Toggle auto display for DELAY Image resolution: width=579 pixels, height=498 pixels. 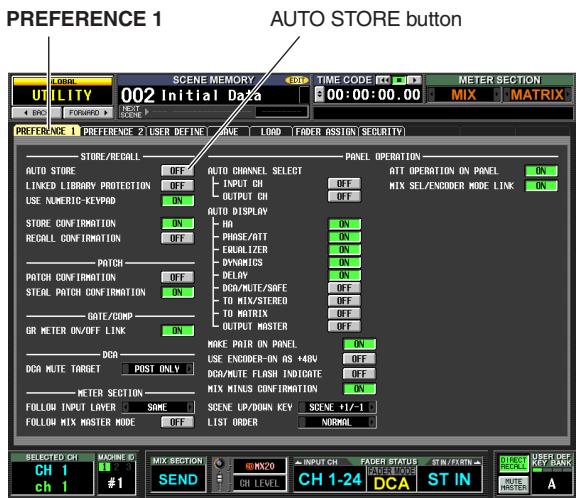(344, 275)
